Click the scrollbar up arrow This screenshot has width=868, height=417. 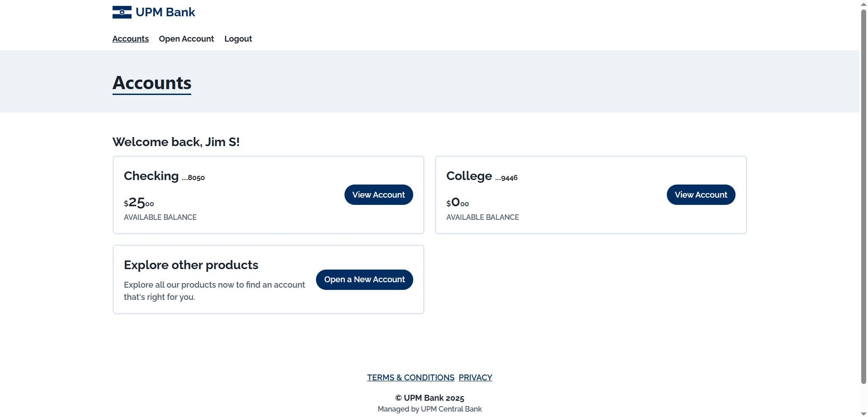coord(863,4)
